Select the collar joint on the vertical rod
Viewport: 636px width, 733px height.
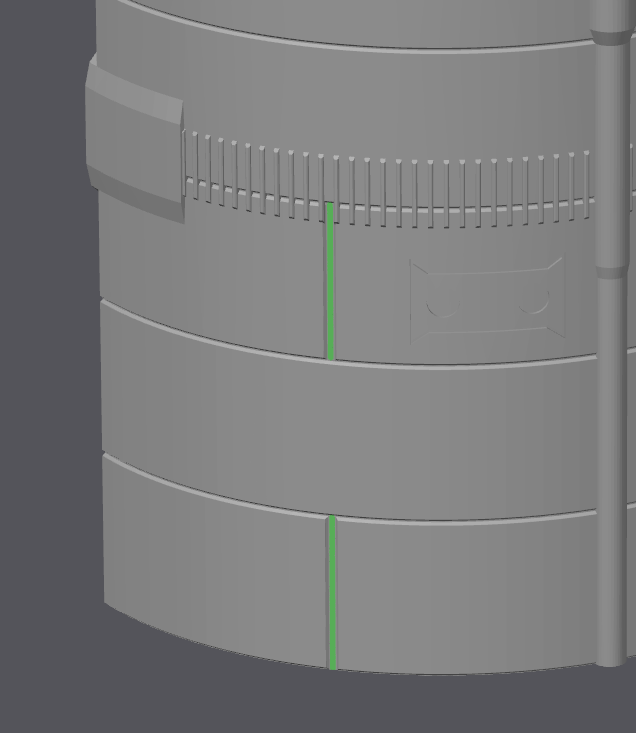[x=609, y=270]
